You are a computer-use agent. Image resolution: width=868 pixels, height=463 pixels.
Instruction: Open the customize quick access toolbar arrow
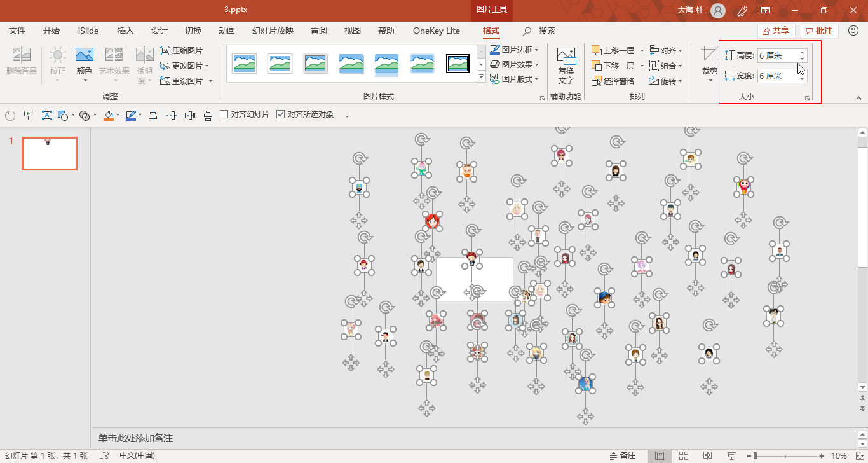(347, 116)
